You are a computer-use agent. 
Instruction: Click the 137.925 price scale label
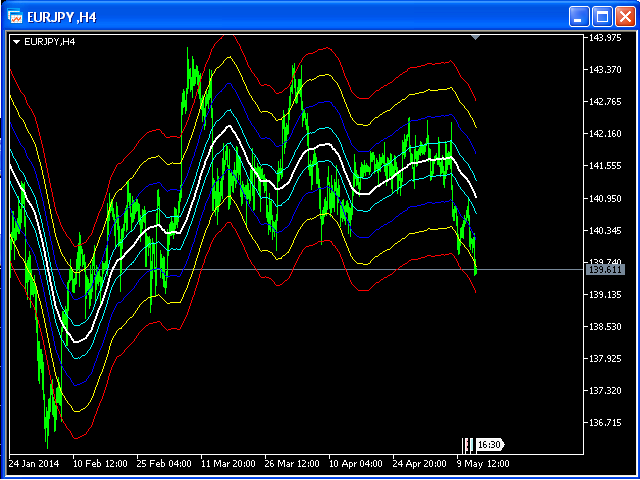(605, 359)
